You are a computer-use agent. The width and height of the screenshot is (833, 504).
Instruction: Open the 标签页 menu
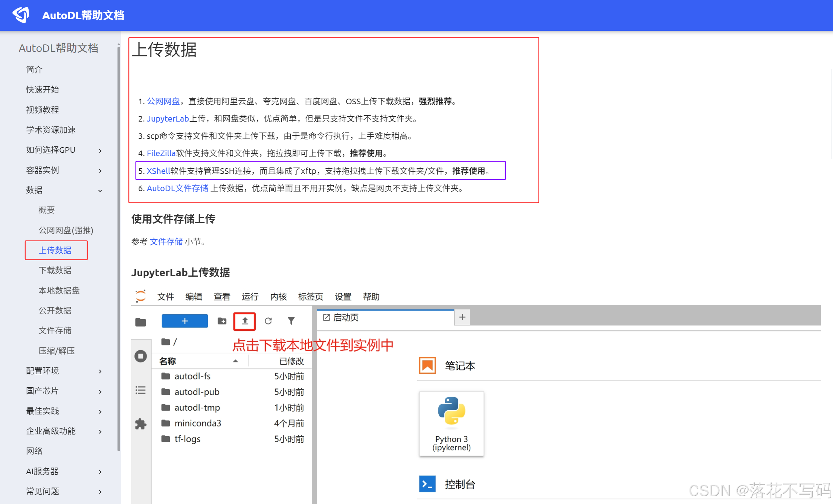311,297
